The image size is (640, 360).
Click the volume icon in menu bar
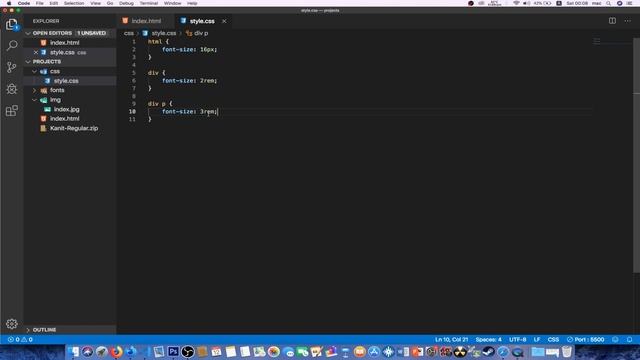click(x=527, y=3)
